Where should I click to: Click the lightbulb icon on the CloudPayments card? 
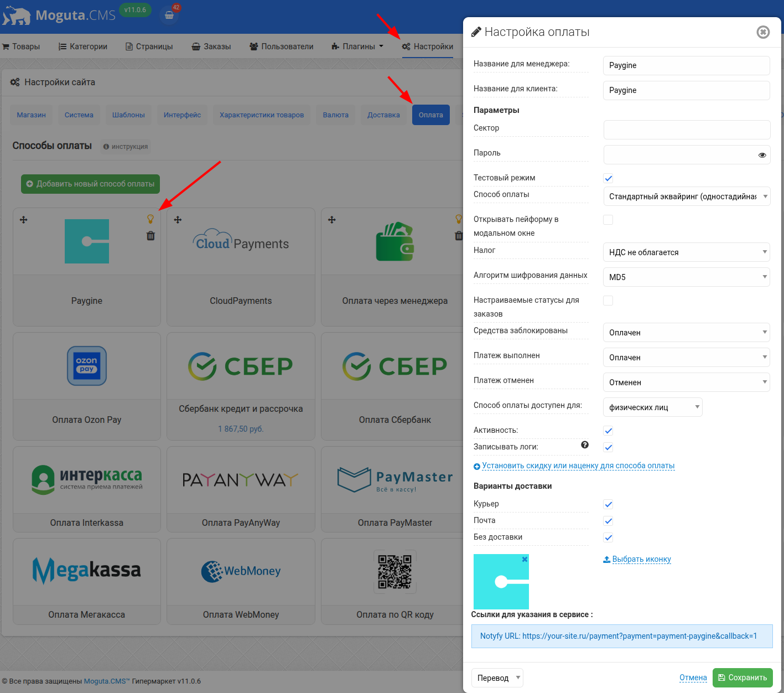[304, 219]
